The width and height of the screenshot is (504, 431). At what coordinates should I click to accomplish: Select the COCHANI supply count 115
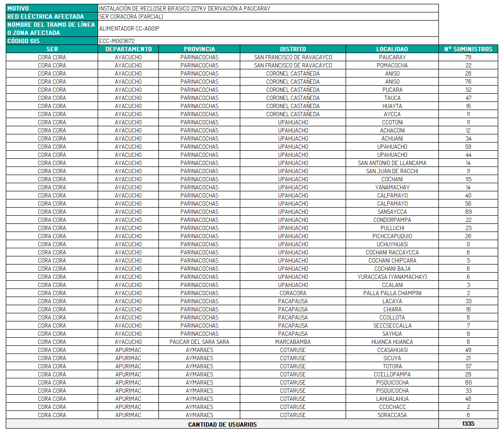[x=468, y=179]
